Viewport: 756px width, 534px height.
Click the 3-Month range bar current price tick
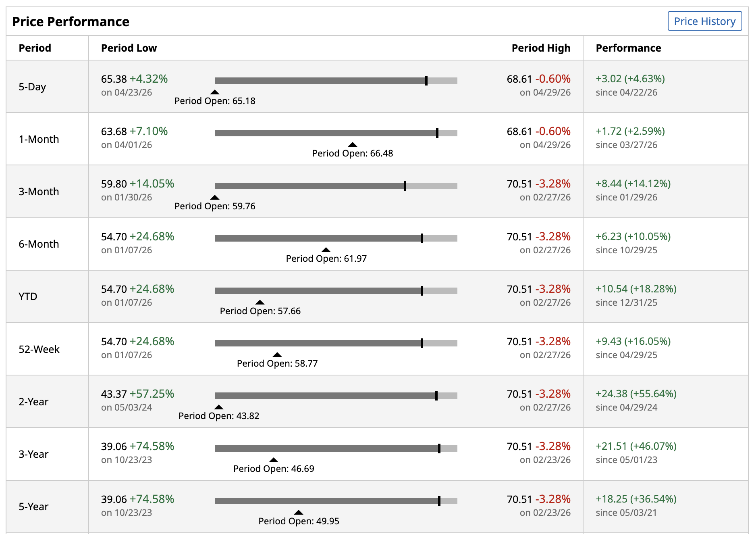pos(405,186)
